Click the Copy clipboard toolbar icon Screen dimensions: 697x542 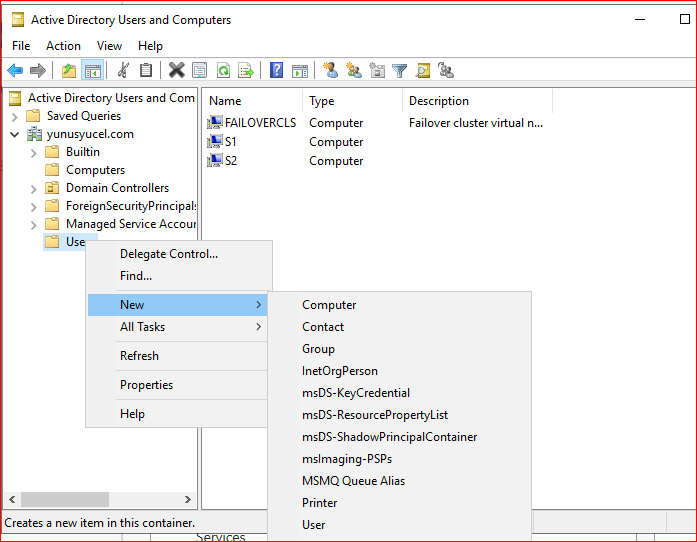[x=146, y=70]
